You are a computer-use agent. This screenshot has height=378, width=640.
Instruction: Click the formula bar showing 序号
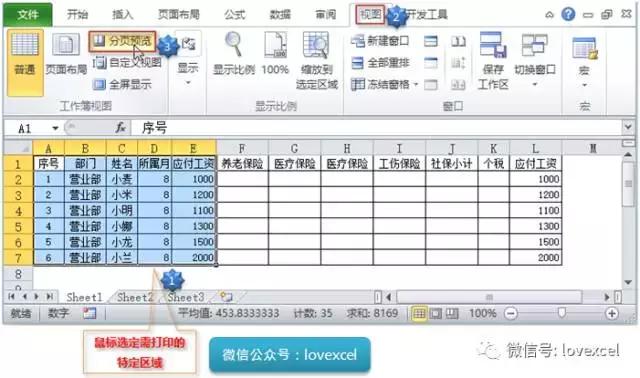(x=376, y=128)
